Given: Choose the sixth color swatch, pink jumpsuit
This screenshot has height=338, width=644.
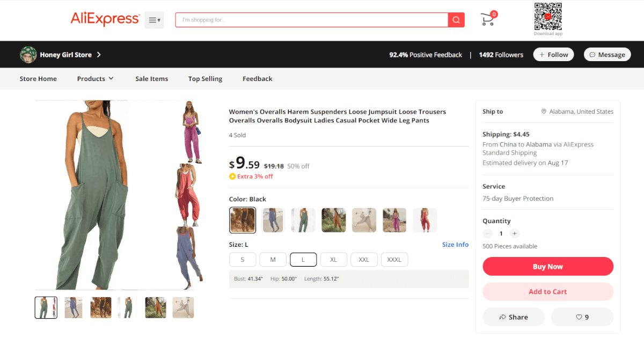Looking at the screenshot, I should pyautogui.click(x=394, y=220).
